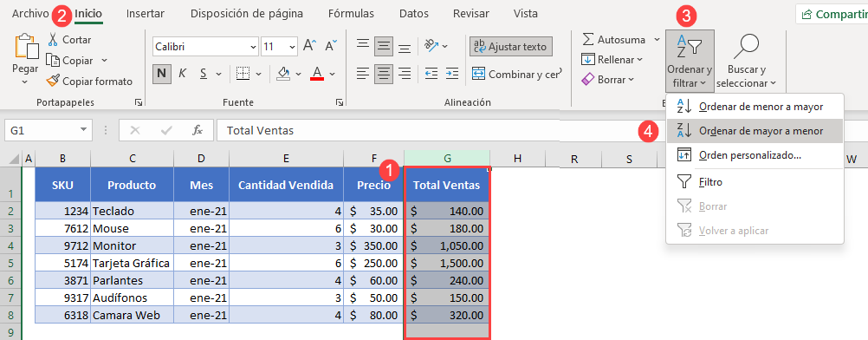Open Fuente dialog launcher

(339, 102)
